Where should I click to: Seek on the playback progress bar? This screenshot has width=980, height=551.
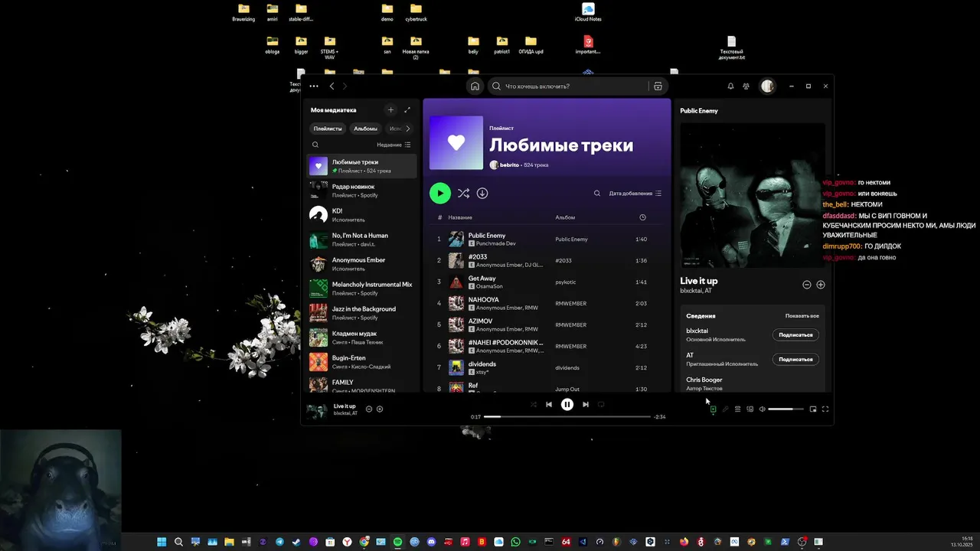567,417
